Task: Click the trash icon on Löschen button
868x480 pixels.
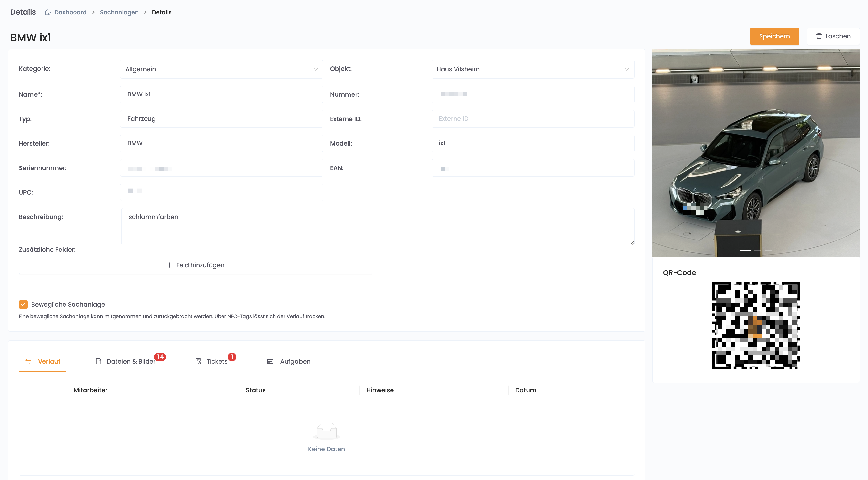Action: click(819, 36)
